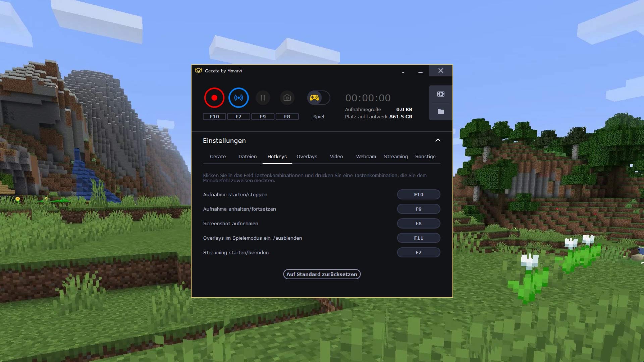The height and width of the screenshot is (362, 644).
Task: Switch to the Webcam tab
Action: (x=366, y=157)
